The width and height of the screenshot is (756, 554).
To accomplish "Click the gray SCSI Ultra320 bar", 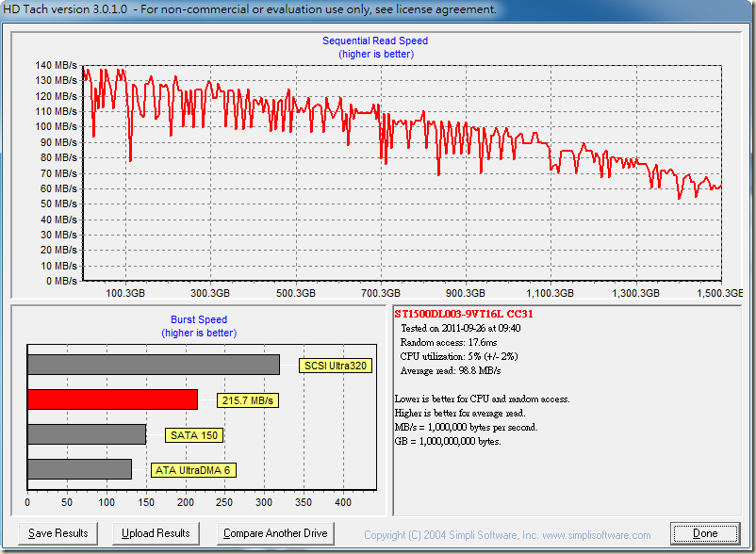I will 153,365.
